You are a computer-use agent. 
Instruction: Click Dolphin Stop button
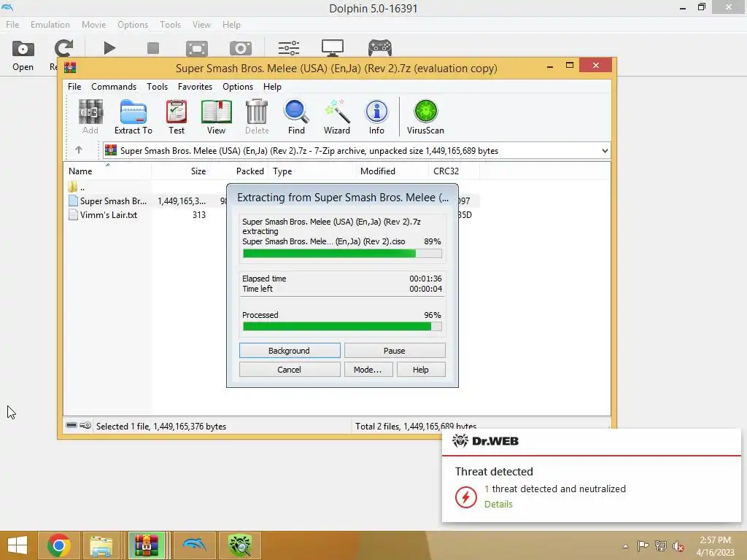153,48
